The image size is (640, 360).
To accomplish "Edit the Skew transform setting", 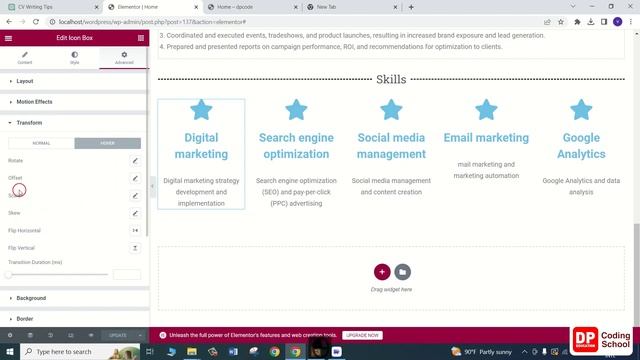I will (135, 213).
